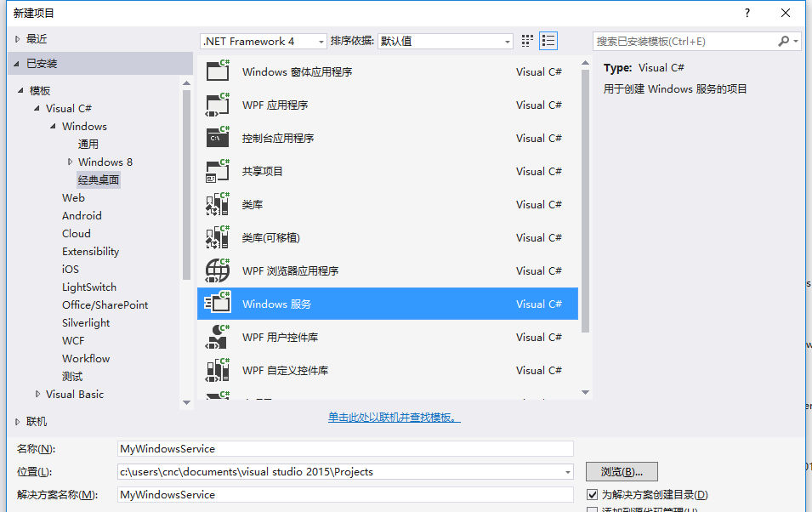Click 单击此处以联机并查找模板 link
This screenshot has width=812, height=512.
pos(394,417)
